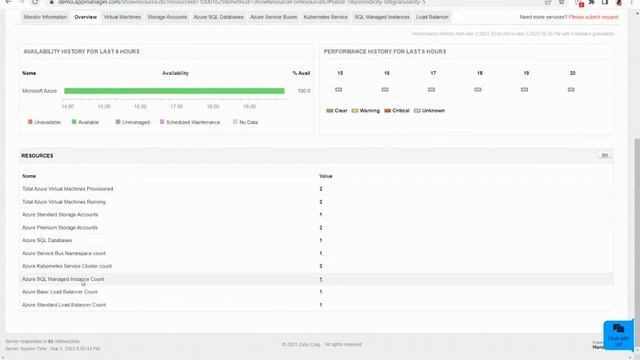
Task: Select the Load Balancer tab
Action: 432,17
